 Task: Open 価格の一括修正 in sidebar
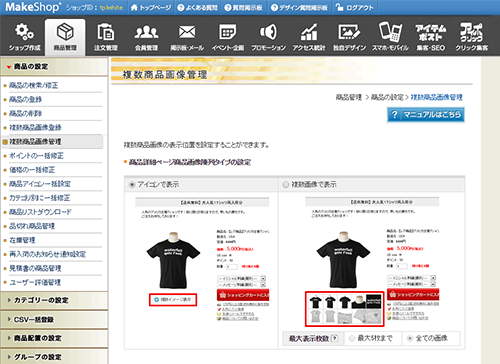pos(32,170)
